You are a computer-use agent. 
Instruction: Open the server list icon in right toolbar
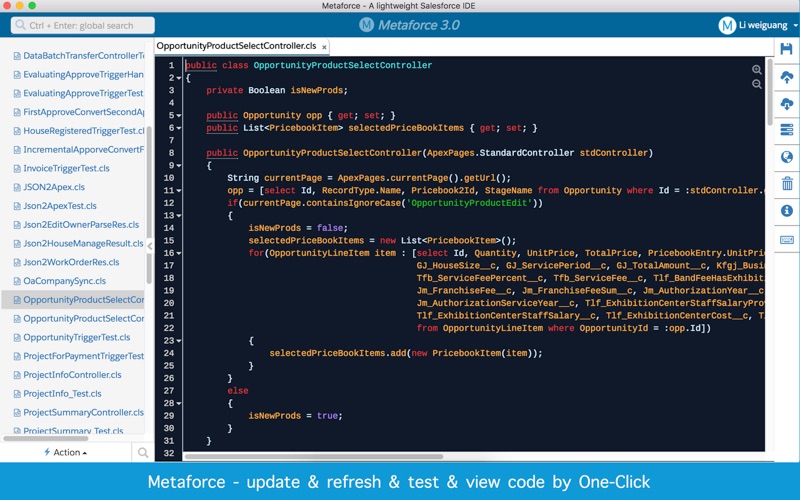point(786,130)
